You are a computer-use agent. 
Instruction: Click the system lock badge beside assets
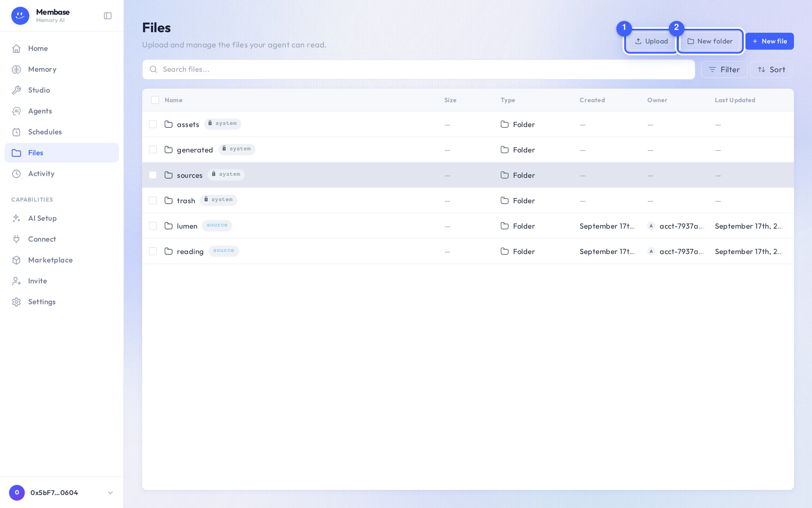click(222, 124)
